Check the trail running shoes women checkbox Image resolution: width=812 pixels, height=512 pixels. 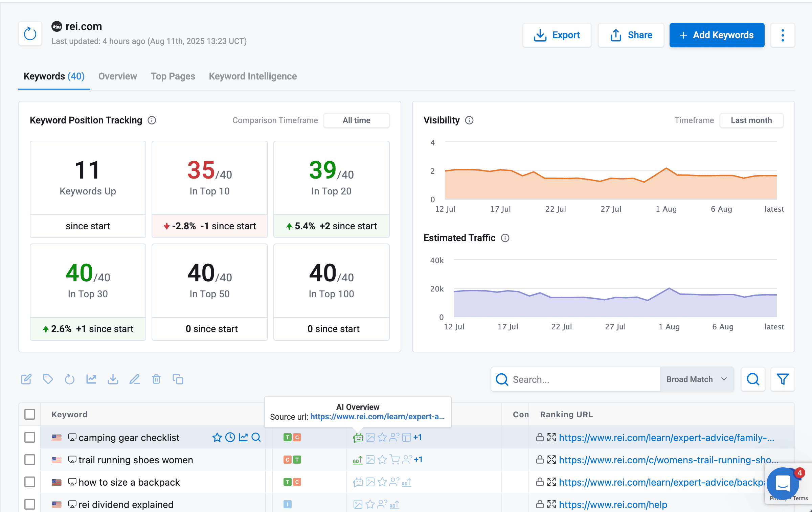pos(30,460)
